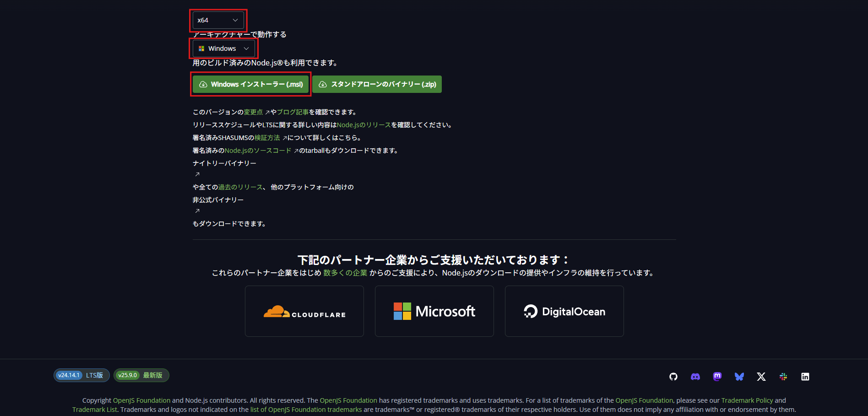Screen dimensions: 868x416
Task: Download スタンドアローンのバイナリー (.zip)
Action: click(x=377, y=84)
